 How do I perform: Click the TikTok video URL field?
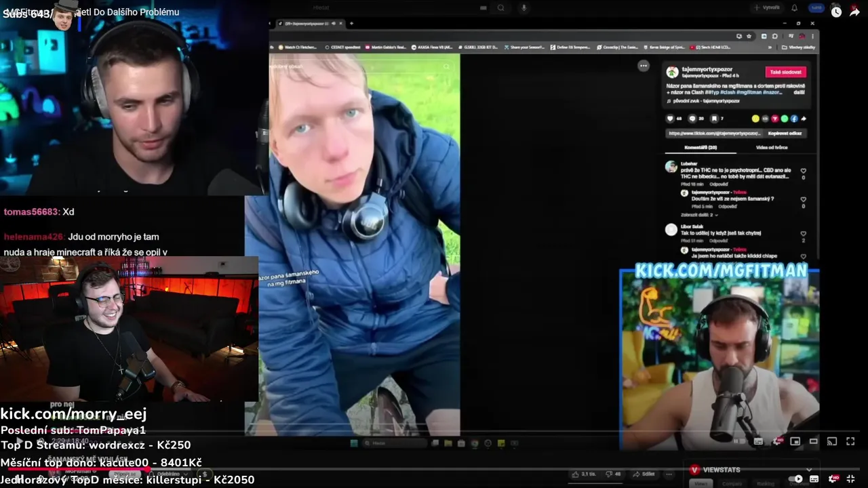714,134
